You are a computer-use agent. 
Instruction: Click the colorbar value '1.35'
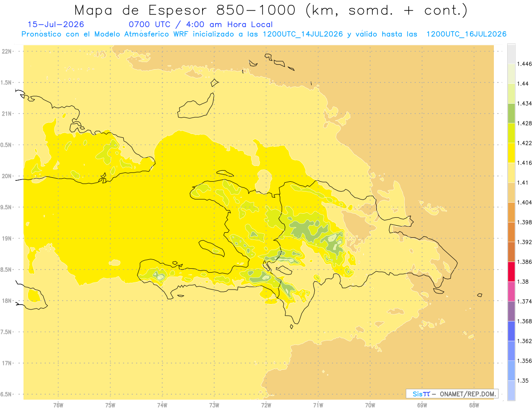pos(523,381)
